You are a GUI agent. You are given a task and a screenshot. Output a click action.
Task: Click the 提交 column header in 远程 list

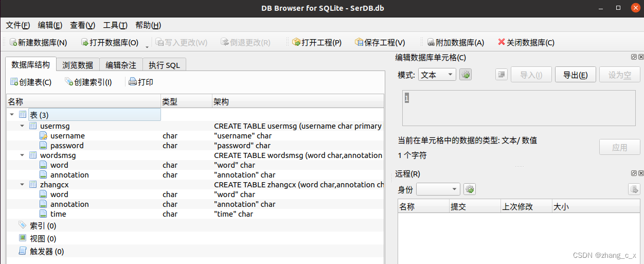click(475, 207)
